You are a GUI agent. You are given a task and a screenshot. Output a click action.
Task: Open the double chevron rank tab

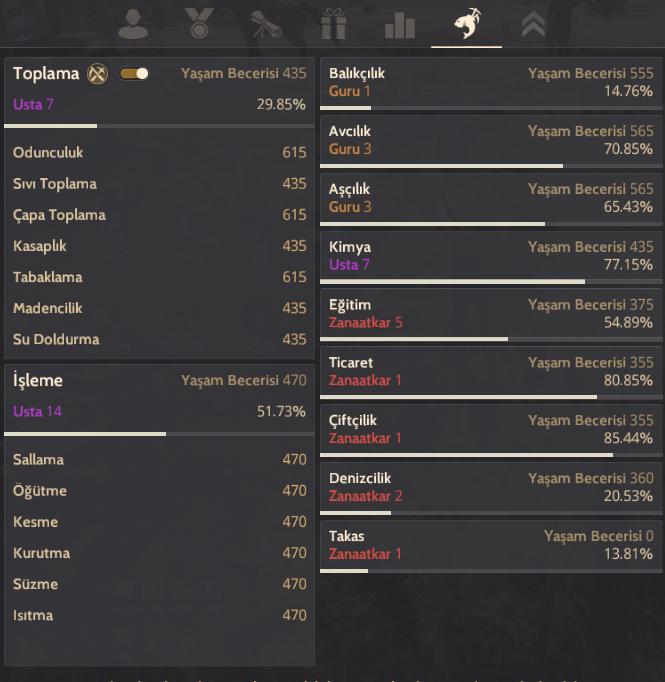[533, 23]
